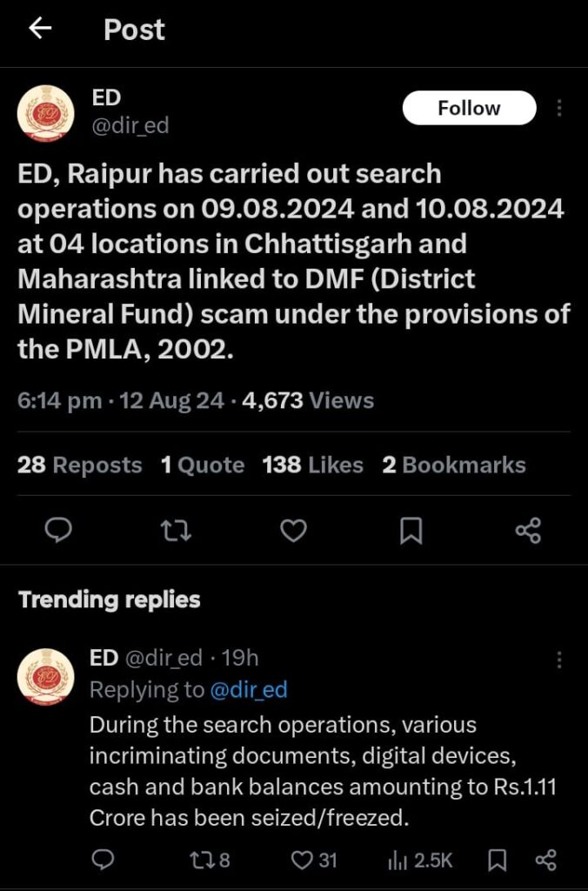Screen dimensions: 588x891
Task: Repost the main post using the repost icon
Action: click(x=176, y=532)
